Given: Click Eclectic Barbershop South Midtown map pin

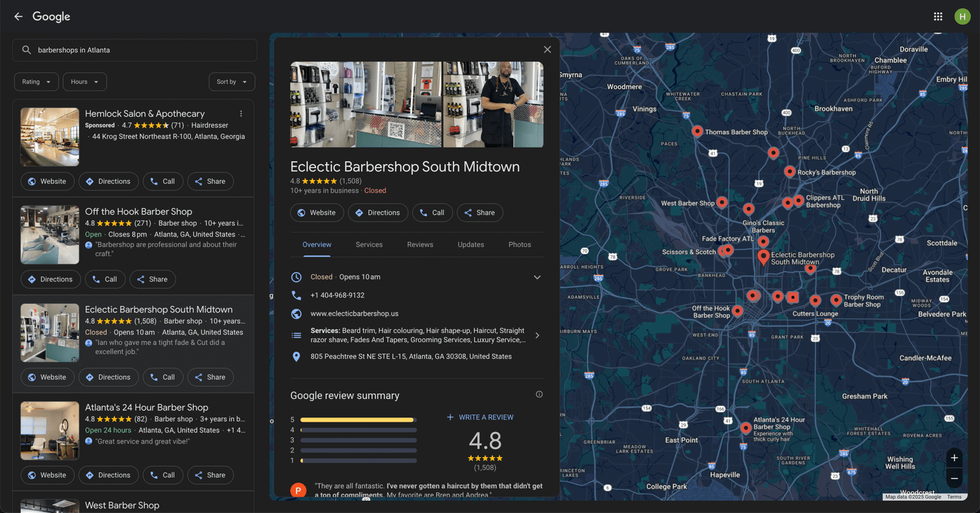Looking at the screenshot, I should 763,257.
